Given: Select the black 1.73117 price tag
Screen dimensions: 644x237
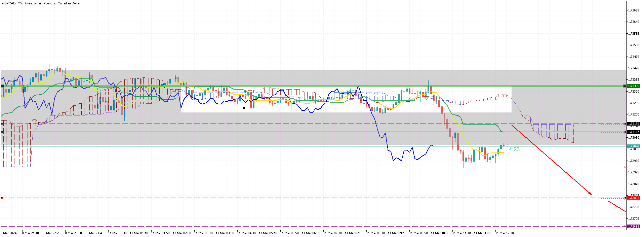Looking at the screenshot, I should click(x=634, y=132).
